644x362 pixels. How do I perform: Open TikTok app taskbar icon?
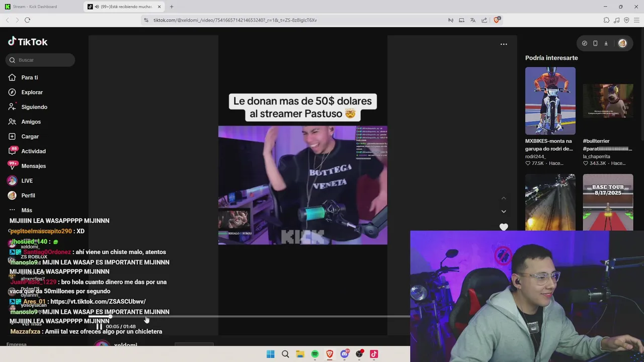pyautogui.click(x=374, y=354)
